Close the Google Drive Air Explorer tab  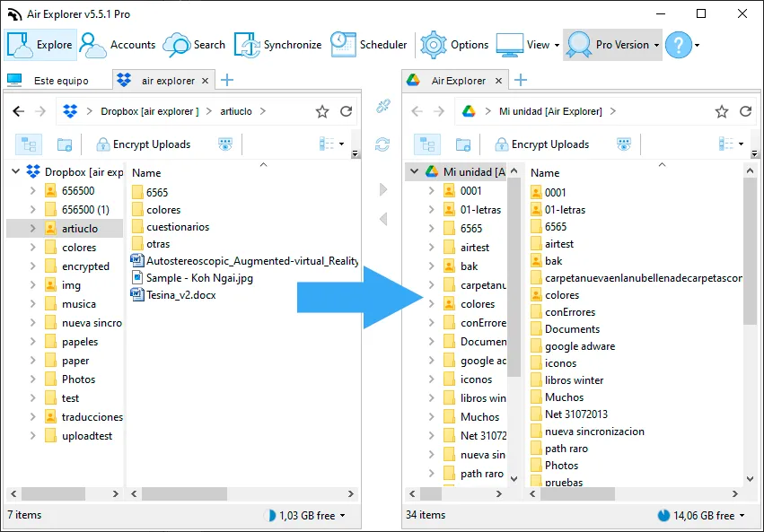click(498, 81)
